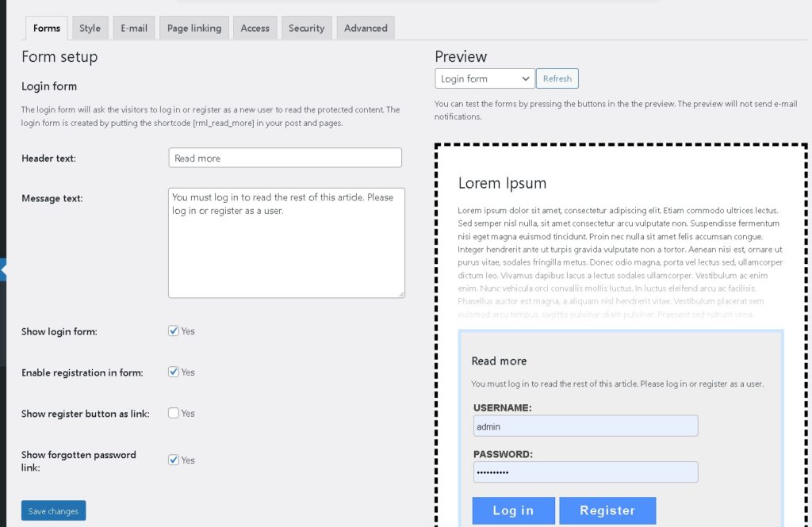812x527 pixels.
Task: Open the Security tab
Action: [x=306, y=28]
